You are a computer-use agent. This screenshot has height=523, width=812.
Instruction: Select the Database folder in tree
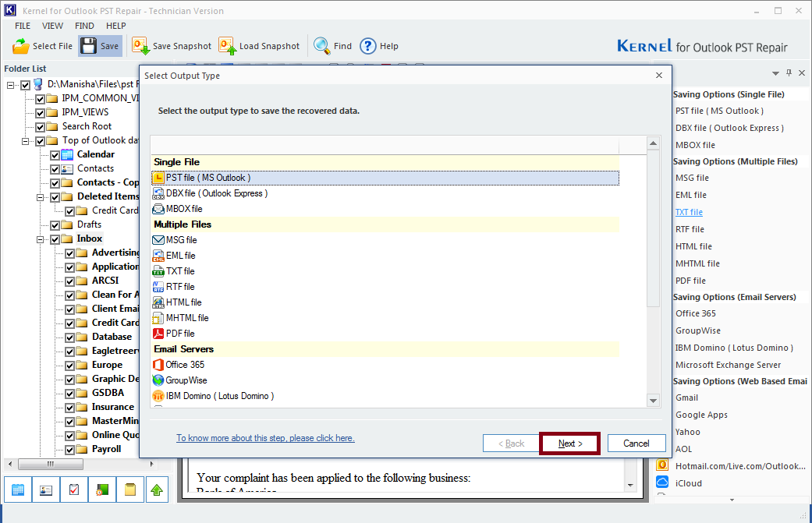(112, 337)
